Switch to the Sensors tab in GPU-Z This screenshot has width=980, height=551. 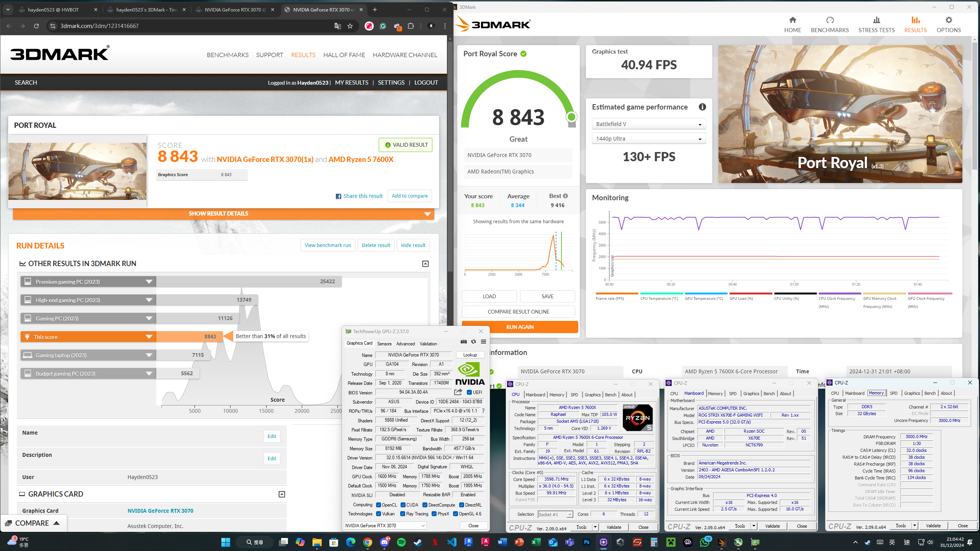(384, 343)
